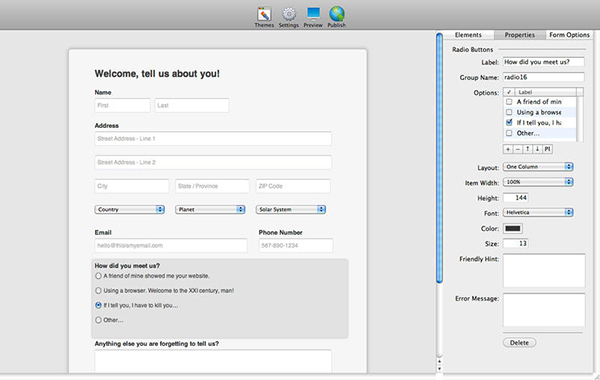600x380 pixels.
Task: Open the Country dropdown
Action: 130,209
